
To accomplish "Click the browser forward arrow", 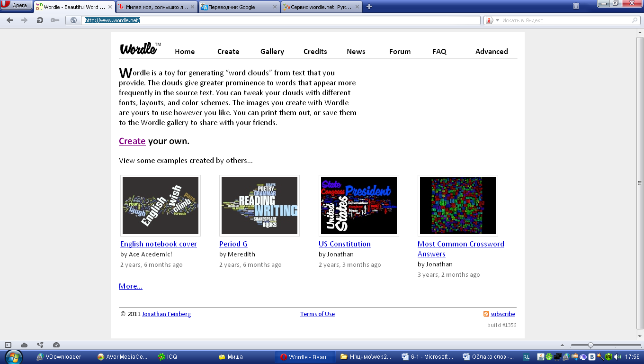I will (25, 20).
